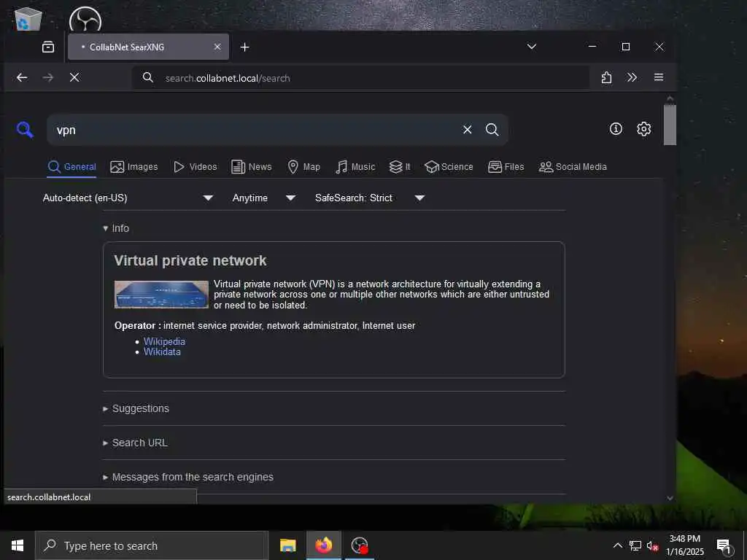747x560 pixels.
Task: Open the taskbar clock showing 3:48 PM
Action: [x=684, y=545]
